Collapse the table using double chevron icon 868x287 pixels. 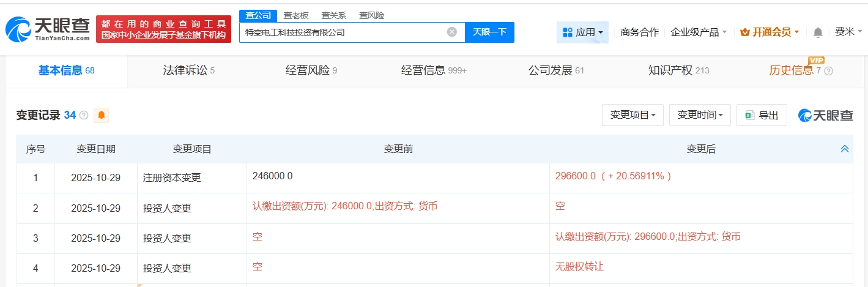844,149
